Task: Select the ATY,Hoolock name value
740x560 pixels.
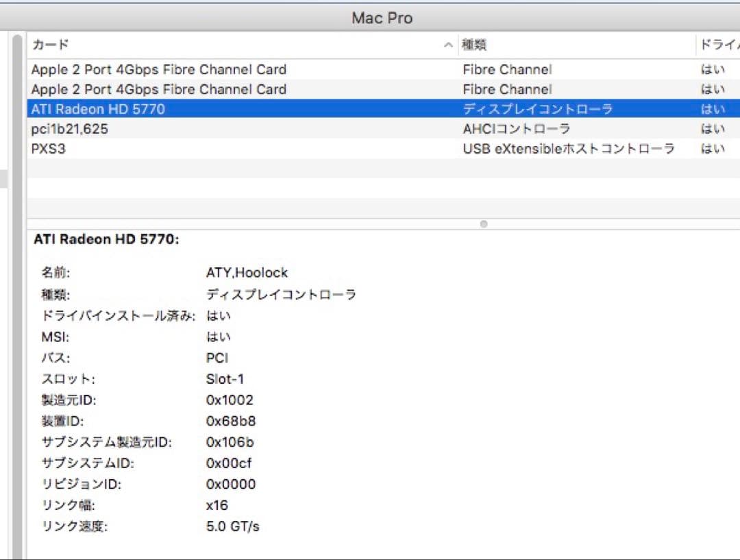Action: pos(247,272)
